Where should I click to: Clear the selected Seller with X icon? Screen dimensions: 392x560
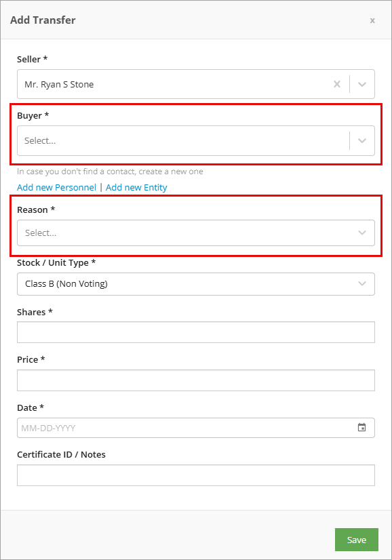336,84
